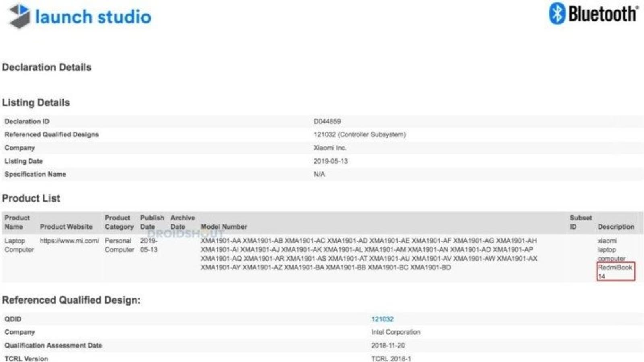
Task: Select the assessment date value 2018-11-20
Action: pos(388,346)
